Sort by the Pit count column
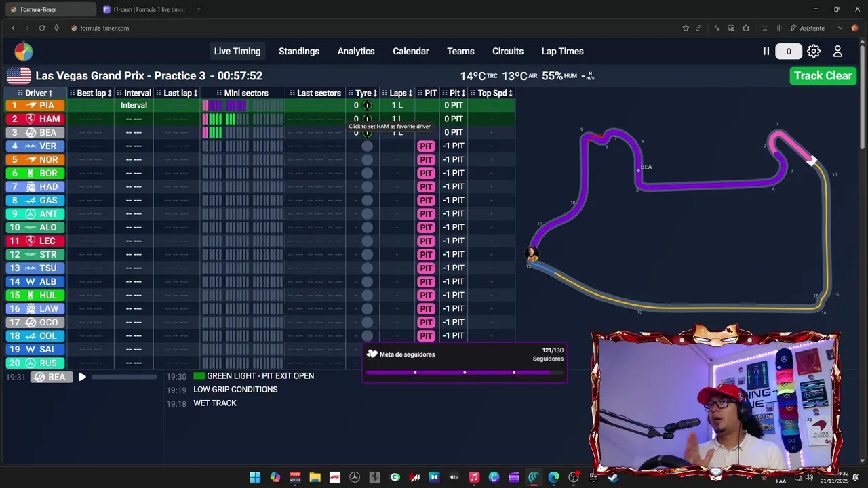This screenshot has height=488, width=868. click(454, 93)
